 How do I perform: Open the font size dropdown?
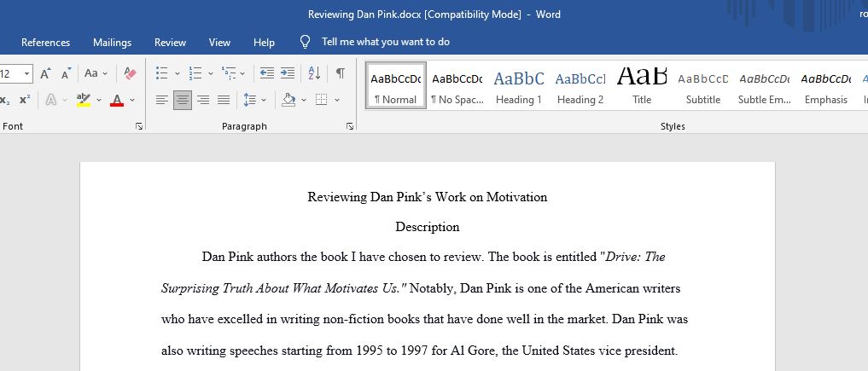coord(26,73)
